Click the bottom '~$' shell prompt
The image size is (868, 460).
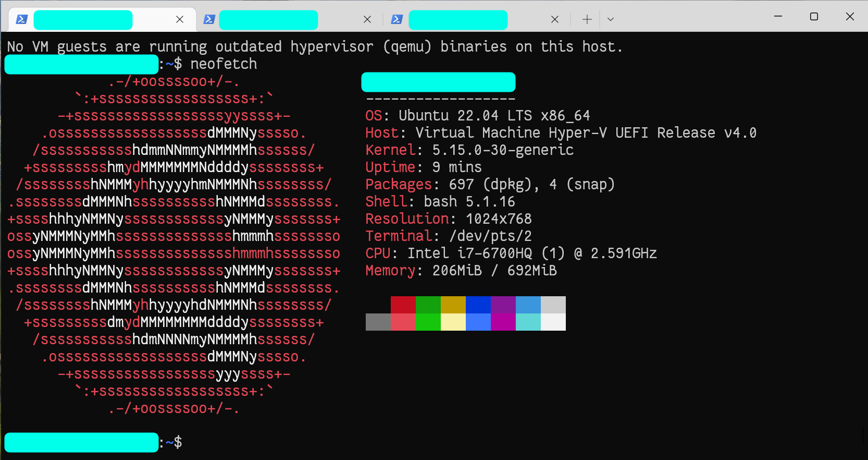coord(174,442)
